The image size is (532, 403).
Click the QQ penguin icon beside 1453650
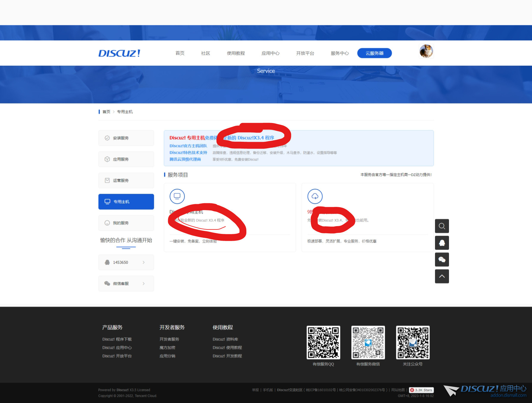coord(107,262)
